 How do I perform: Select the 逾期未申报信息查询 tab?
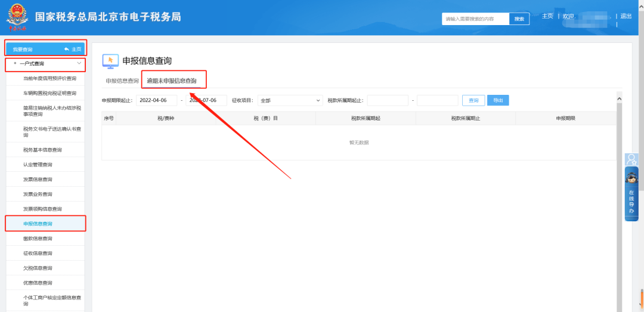(x=172, y=81)
